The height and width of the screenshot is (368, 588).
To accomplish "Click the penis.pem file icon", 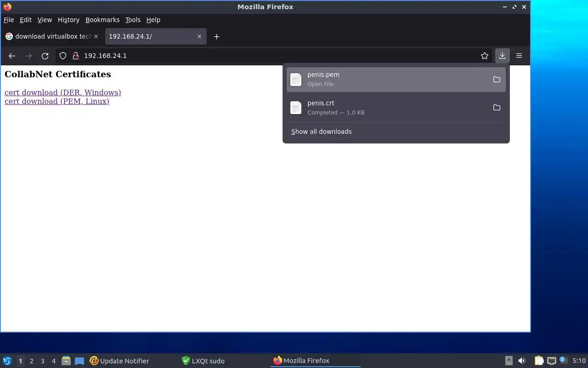I will pyautogui.click(x=296, y=80).
